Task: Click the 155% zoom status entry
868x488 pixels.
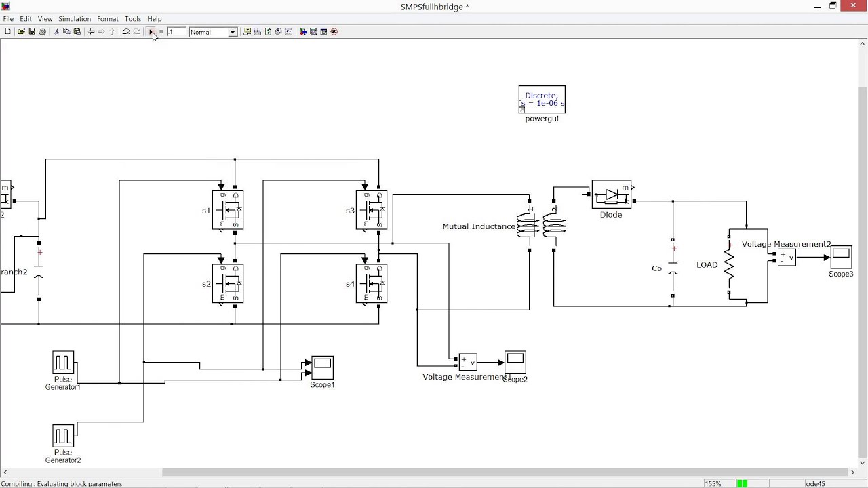Action: tap(713, 484)
